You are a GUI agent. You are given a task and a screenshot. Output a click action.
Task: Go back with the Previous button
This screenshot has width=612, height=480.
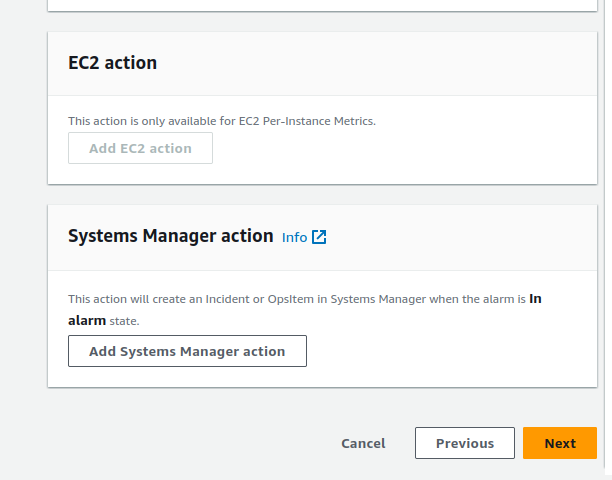tap(465, 443)
